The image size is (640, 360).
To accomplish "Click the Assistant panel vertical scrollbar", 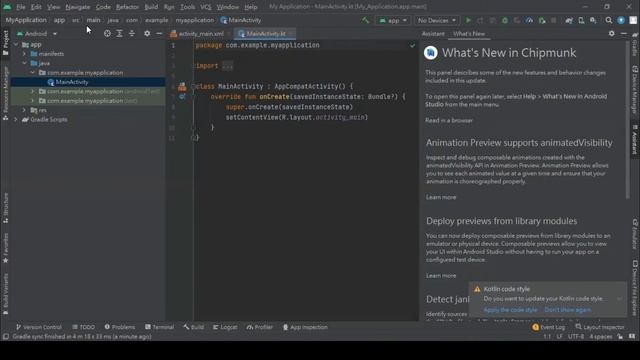I will tap(627, 120).
